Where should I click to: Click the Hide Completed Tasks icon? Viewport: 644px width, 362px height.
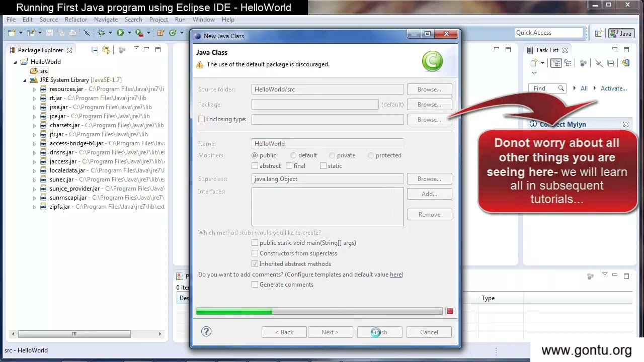599,63
